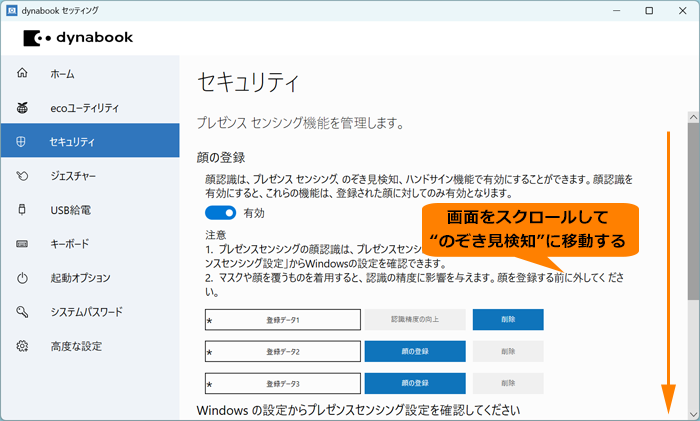
Task: Click the プレゼンス センシング機能を管理します text
Action: pos(300,123)
